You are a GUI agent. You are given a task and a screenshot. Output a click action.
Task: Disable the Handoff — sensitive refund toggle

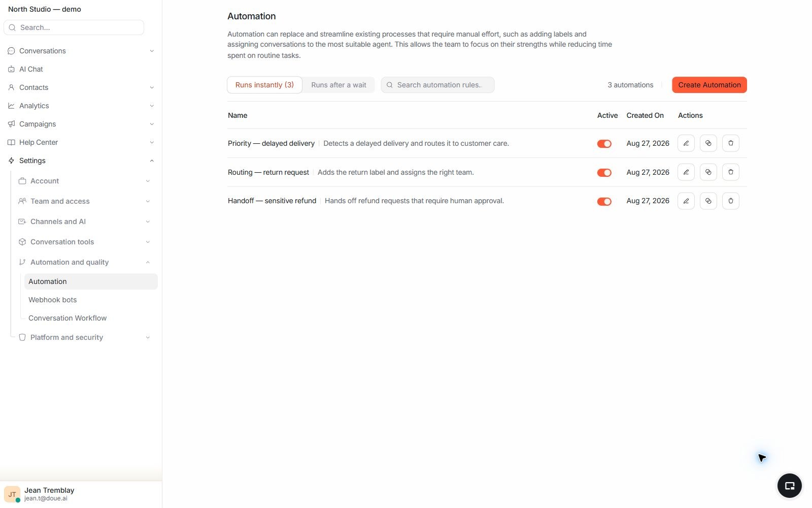604,202
